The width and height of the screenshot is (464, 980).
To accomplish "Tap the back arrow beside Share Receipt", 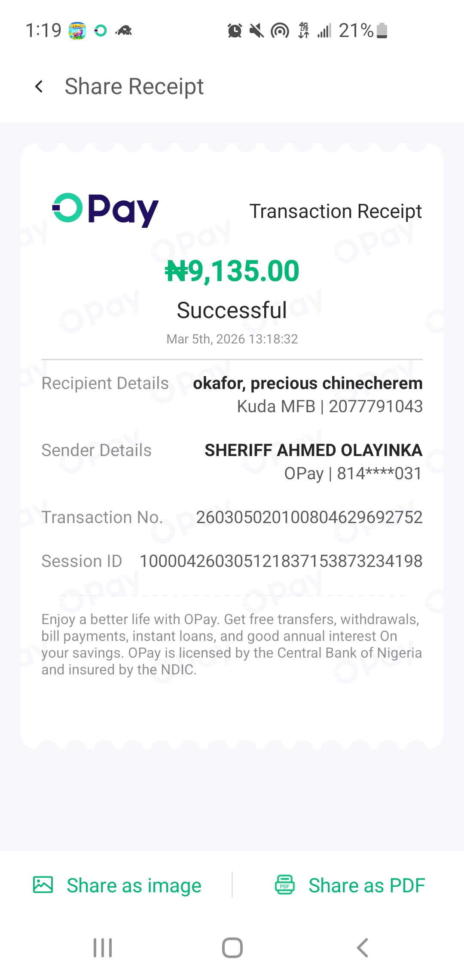I will (39, 87).
